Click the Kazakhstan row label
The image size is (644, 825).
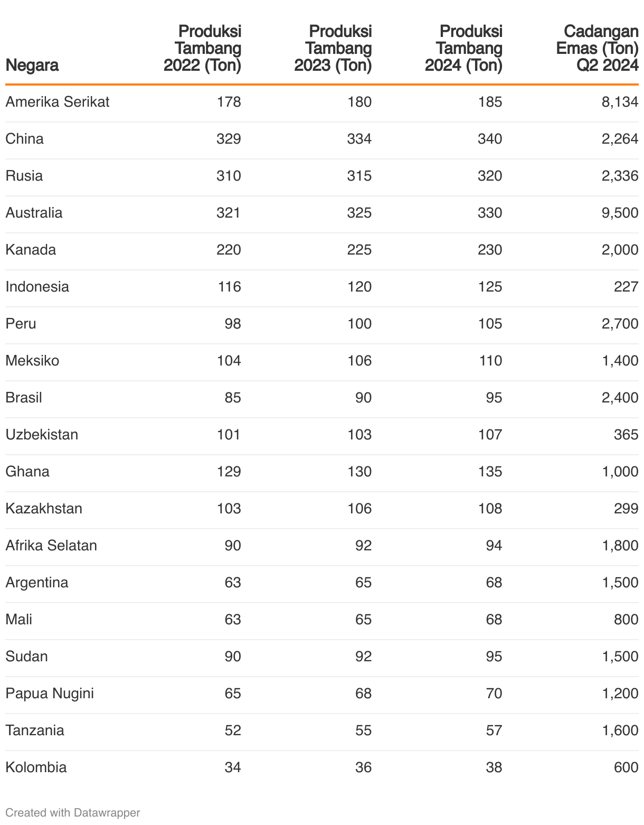pyautogui.click(x=44, y=509)
